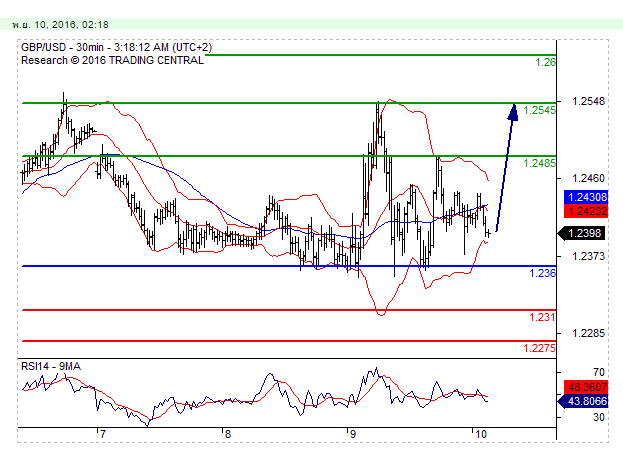The height and width of the screenshot is (457, 623).
Task: Click the 1.2373 price axis value
Action: click(588, 256)
